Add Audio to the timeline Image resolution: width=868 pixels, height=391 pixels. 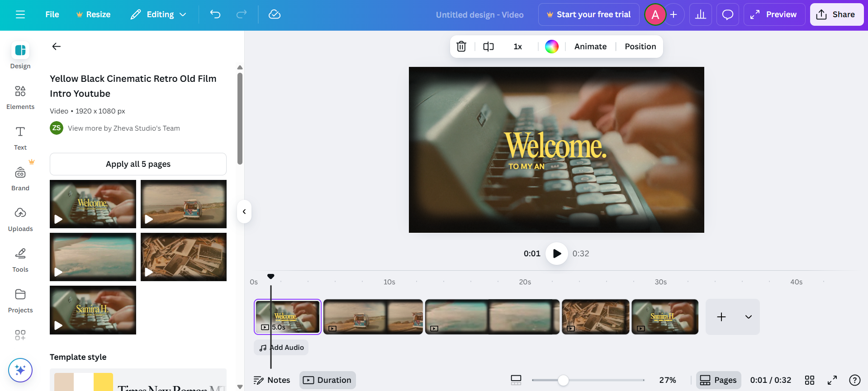click(x=281, y=348)
